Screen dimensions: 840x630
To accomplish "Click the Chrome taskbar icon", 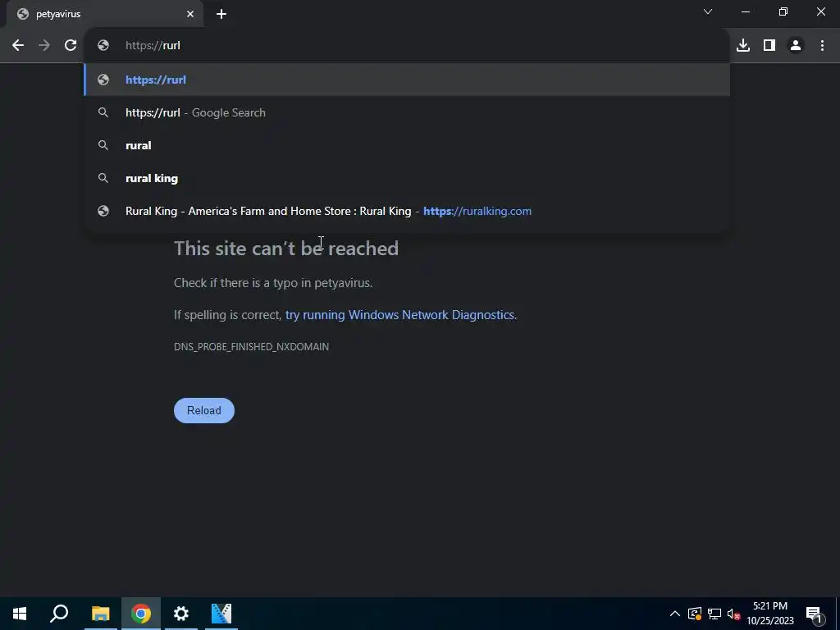I will [x=141, y=614].
